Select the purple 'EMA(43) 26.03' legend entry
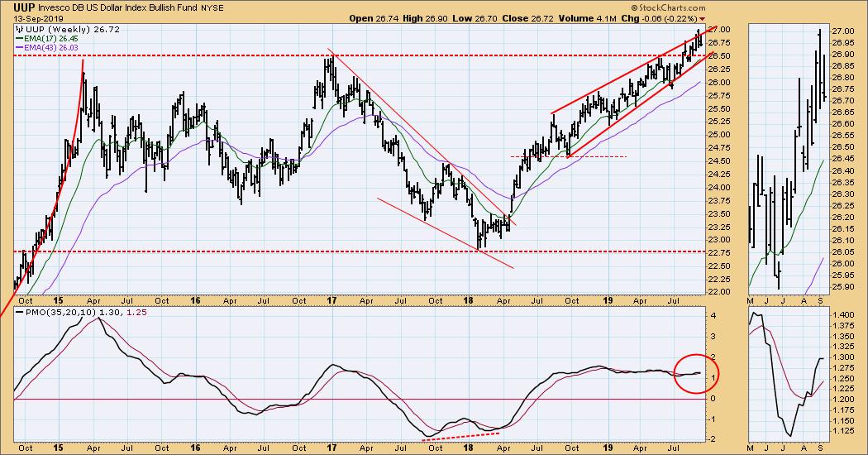Screen dimensions: 868x455 [x=47, y=48]
